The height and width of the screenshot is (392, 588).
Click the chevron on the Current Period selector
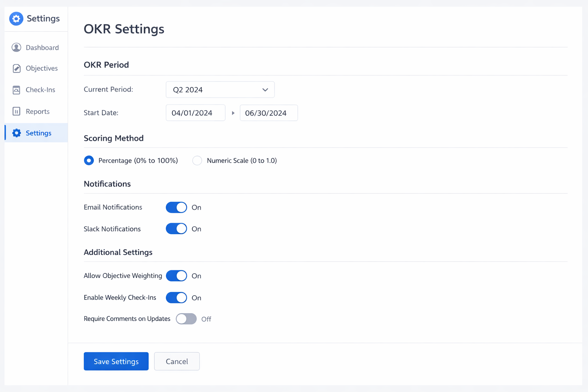coord(265,90)
